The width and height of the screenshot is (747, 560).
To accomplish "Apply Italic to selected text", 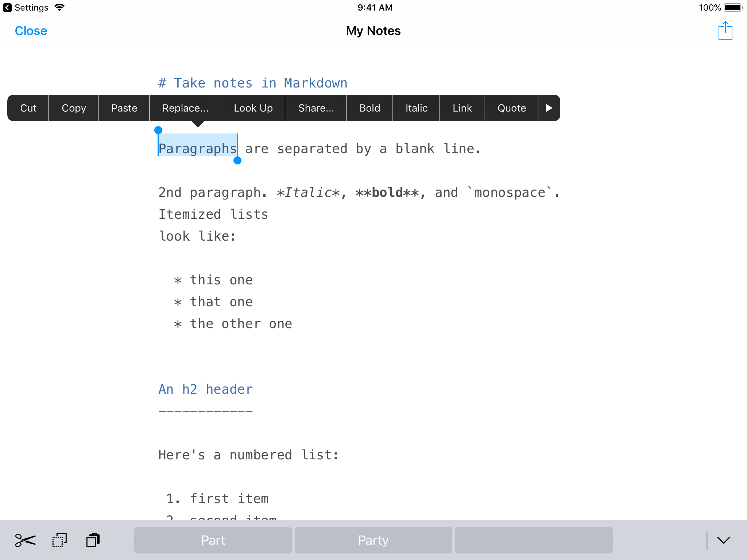I will pos(416,108).
